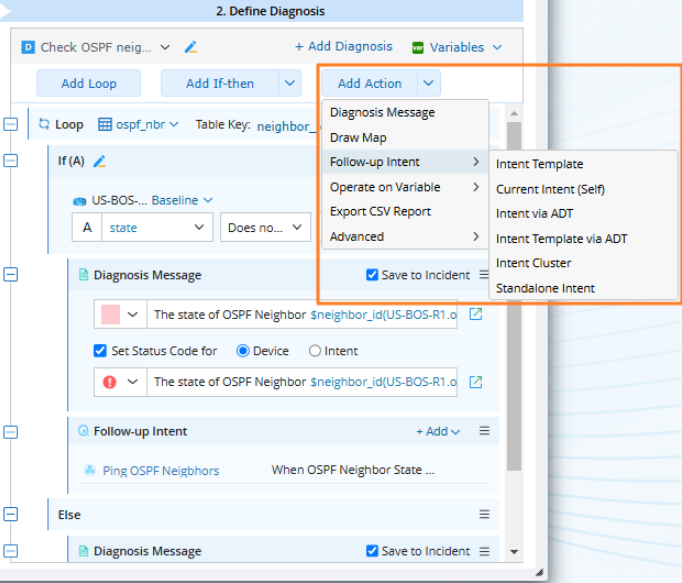Click the neighbor_ table key link
This screenshot has height=583, width=682.
288,127
